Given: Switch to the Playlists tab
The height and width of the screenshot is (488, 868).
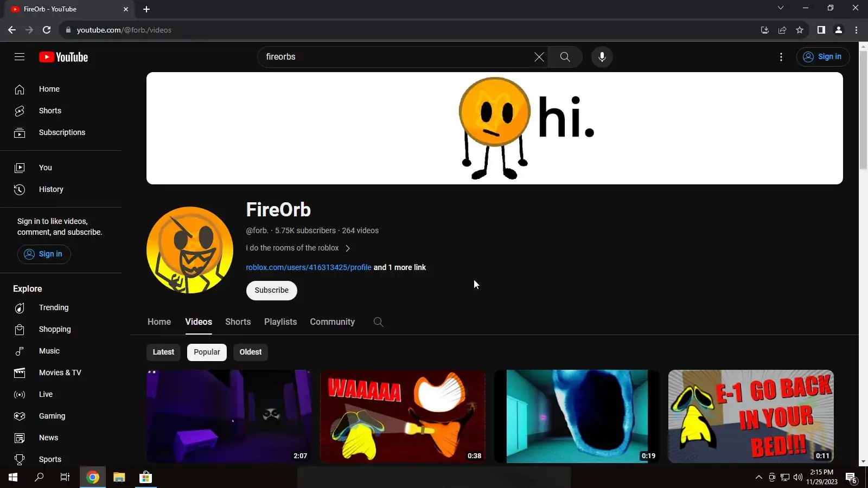Looking at the screenshot, I should coord(280,322).
